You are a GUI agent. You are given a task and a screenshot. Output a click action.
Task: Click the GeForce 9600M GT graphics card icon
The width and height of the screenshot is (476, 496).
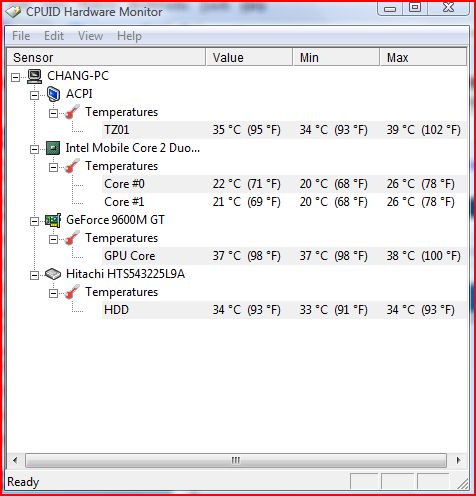click(53, 220)
